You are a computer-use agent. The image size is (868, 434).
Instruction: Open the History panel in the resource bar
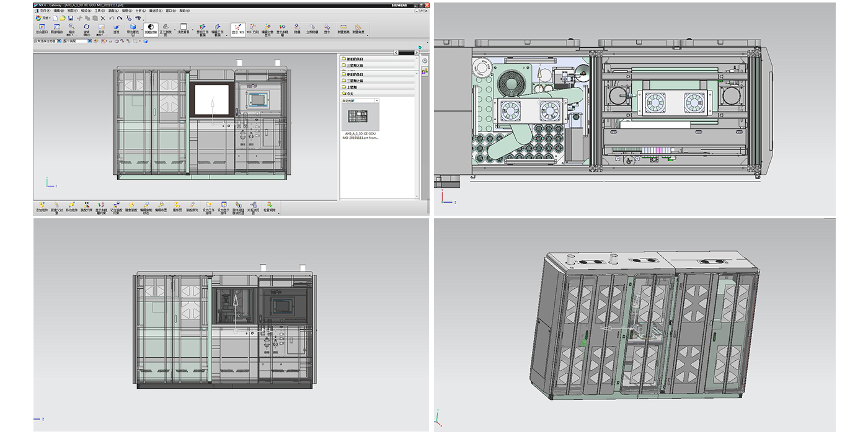pos(424,61)
